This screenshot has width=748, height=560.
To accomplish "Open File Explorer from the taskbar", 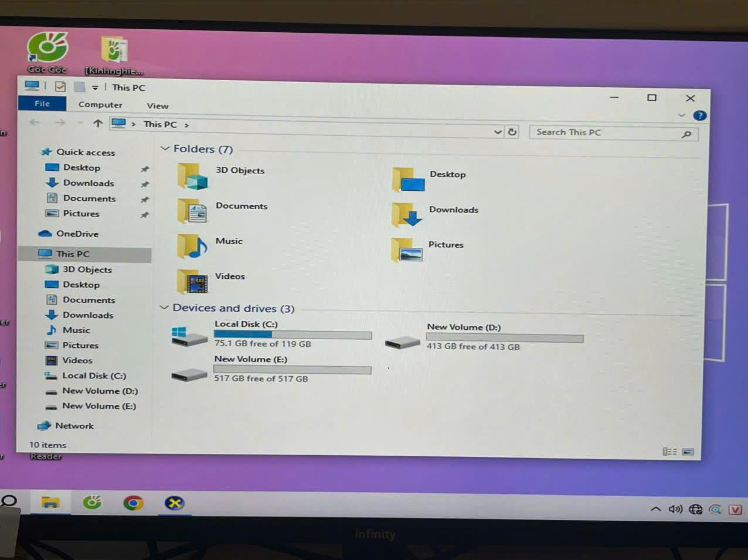I will tap(50, 503).
